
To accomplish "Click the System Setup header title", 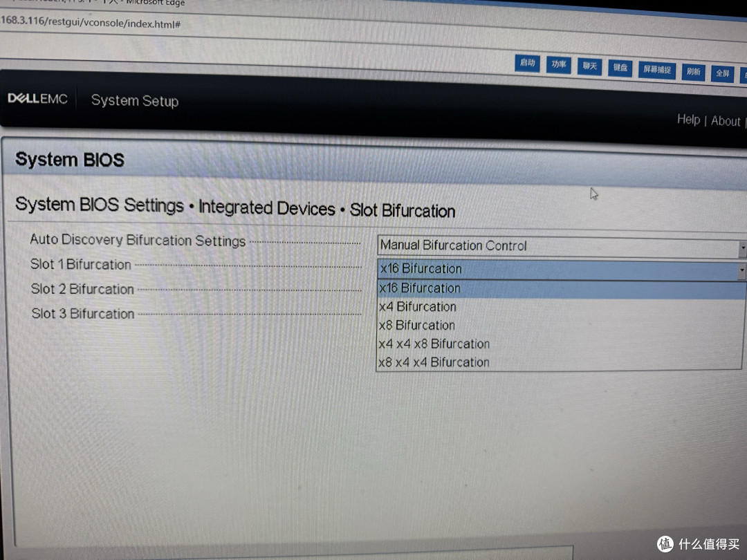I will 135,100.
